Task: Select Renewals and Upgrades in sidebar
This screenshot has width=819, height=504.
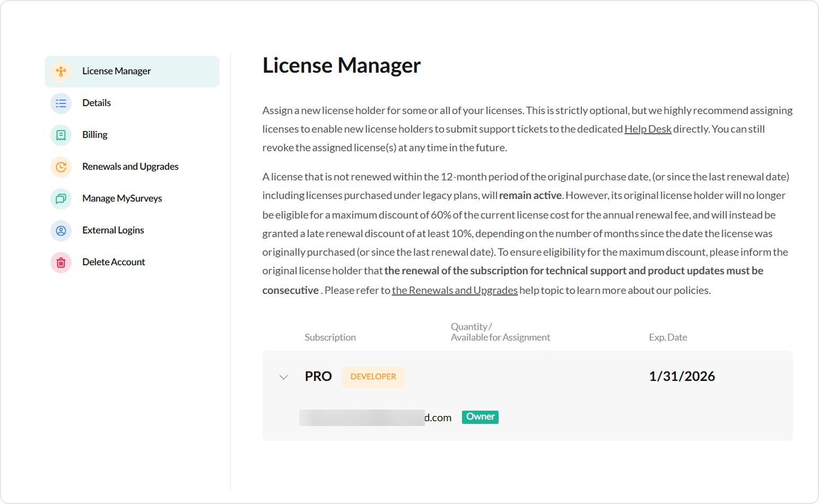Action: [x=130, y=167]
